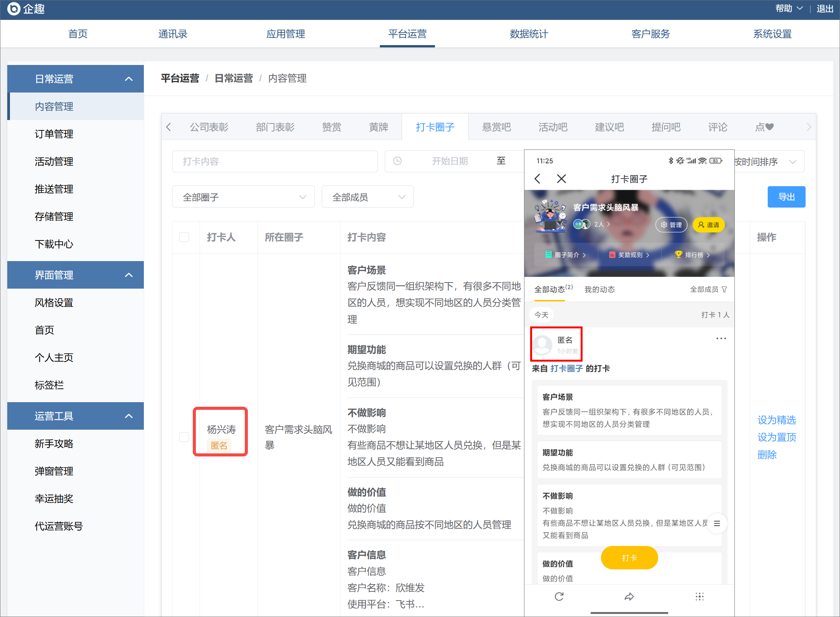Click the X close icon in phone preview
This screenshot has height=617, width=840.
tap(561, 179)
